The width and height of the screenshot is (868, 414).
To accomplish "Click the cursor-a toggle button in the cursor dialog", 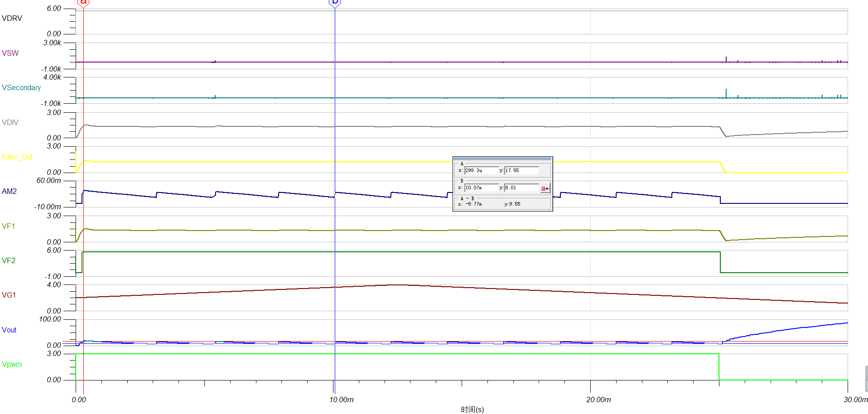I will click(x=545, y=188).
